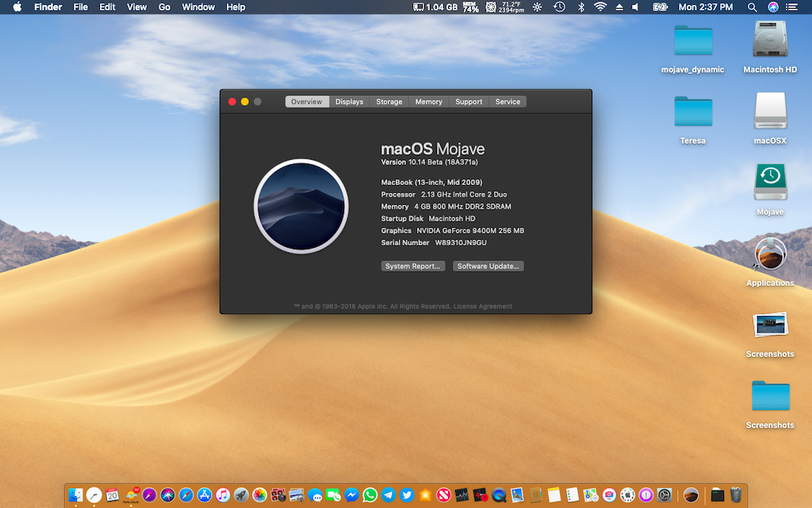Launch QuickTime Player from dock
Image resolution: width=812 pixels, height=508 pixels.
499,495
